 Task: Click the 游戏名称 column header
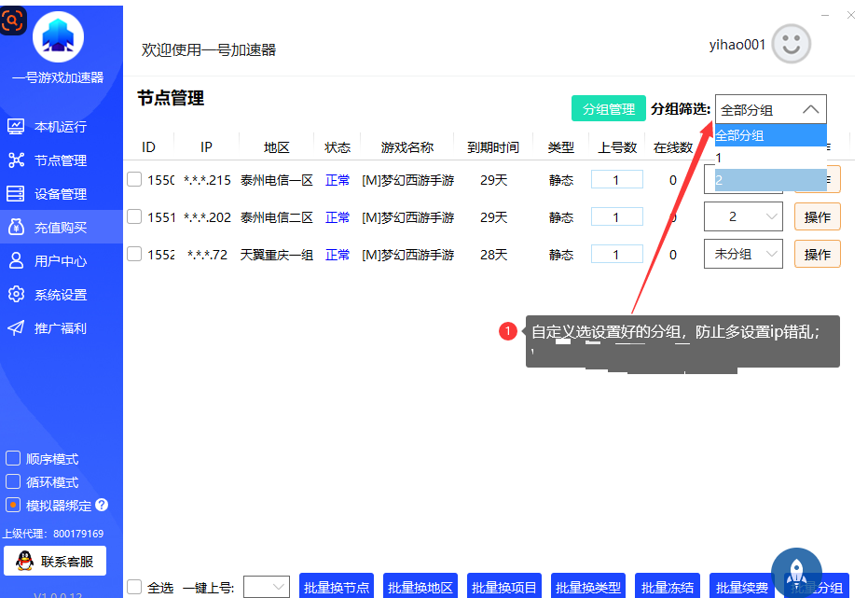(x=407, y=147)
